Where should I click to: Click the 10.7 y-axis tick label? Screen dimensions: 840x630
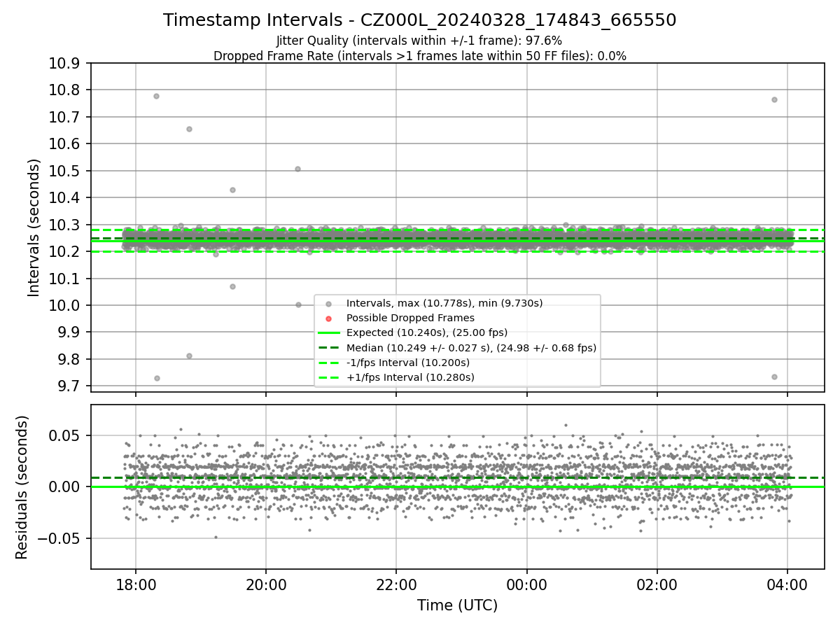64,118
